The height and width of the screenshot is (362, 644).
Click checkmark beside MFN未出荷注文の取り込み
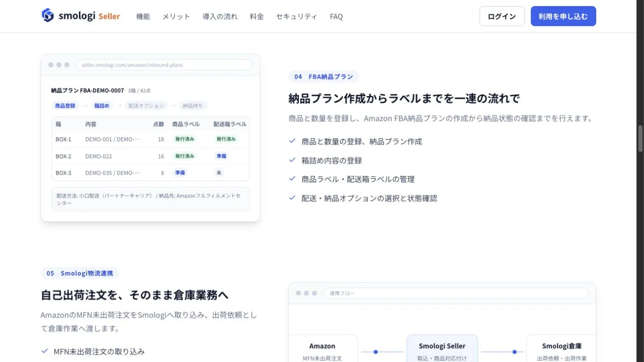44,351
